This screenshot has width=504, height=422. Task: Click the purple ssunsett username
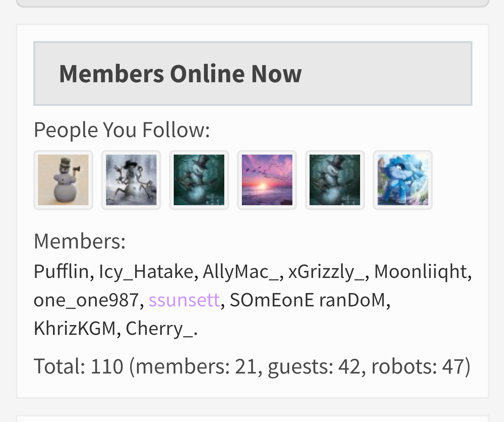point(184,300)
